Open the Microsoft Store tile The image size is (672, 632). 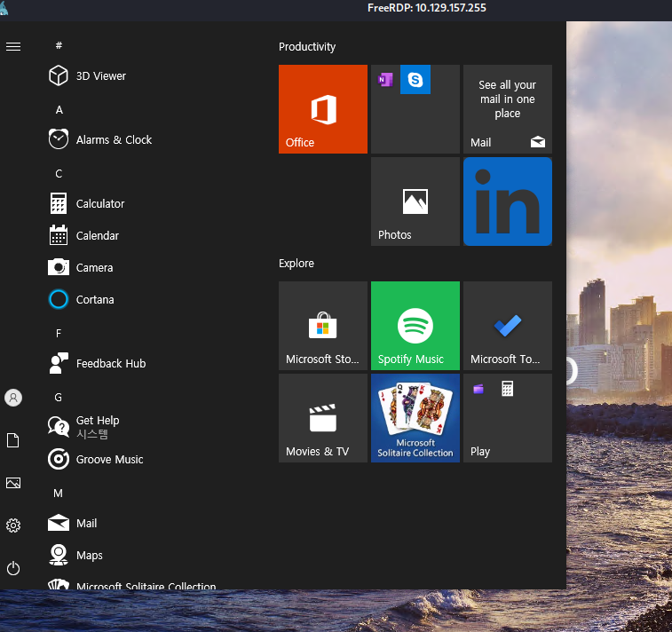(323, 326)
